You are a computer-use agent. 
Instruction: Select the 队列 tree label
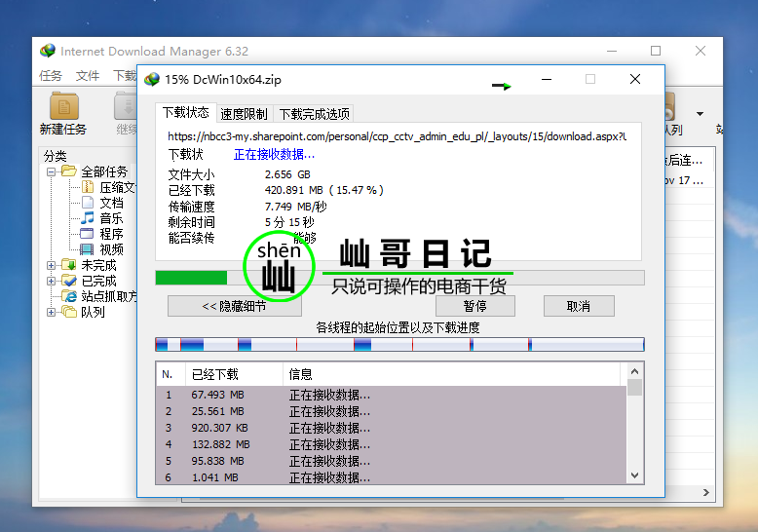click(x=93, y=312)
